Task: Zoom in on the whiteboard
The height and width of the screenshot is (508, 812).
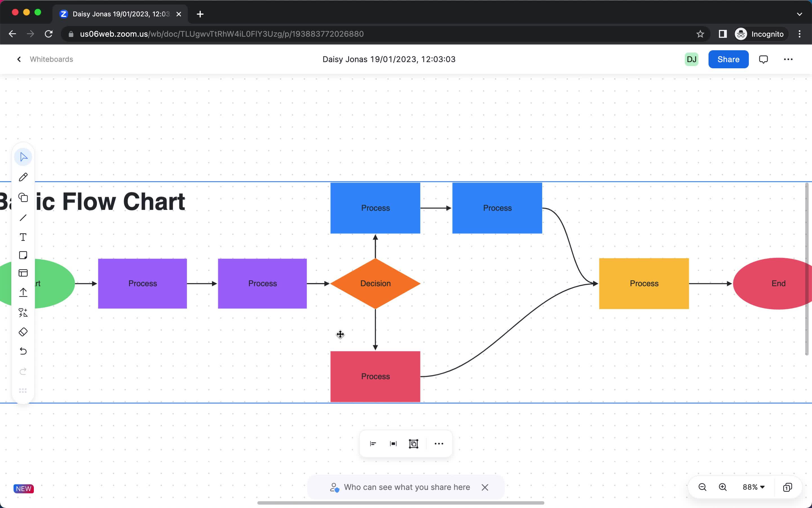Action: pyautogui.click(x=723, y=487)
